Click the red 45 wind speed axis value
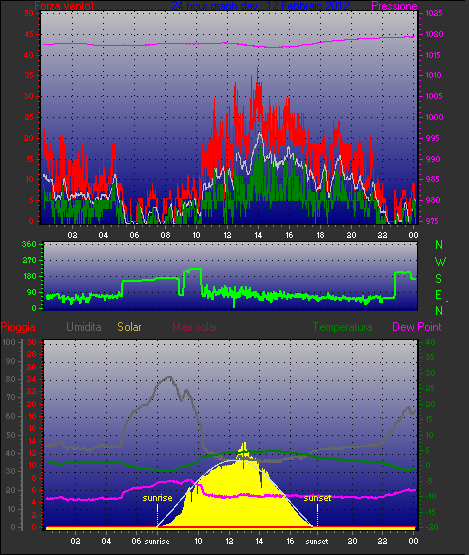Screen dimensions: 469x555 coord(29,34)
